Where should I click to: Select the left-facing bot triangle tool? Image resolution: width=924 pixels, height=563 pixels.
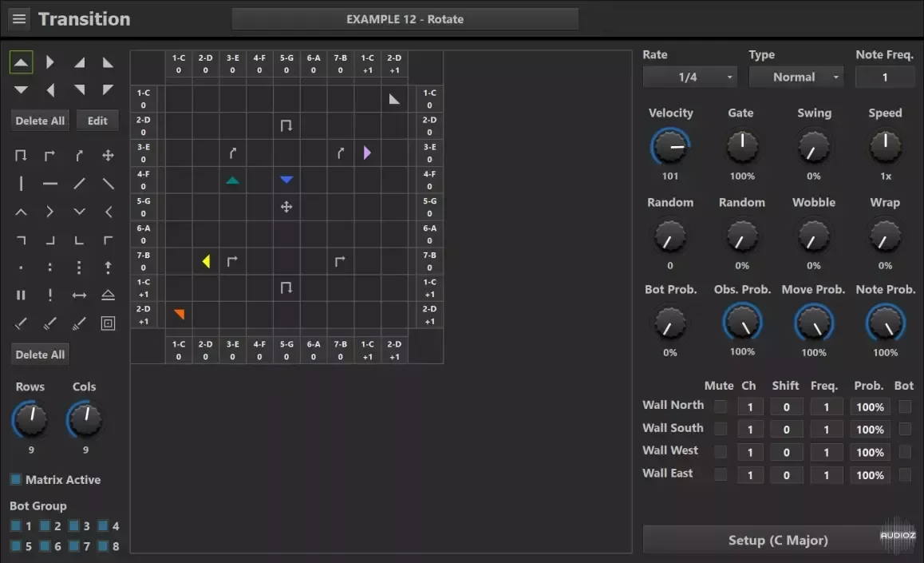[x=50, y=90]
